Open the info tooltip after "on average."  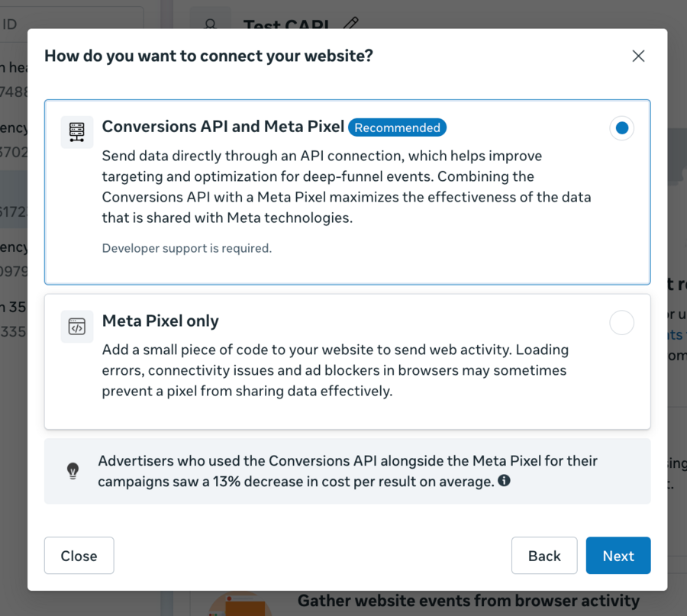click(504, 481)
